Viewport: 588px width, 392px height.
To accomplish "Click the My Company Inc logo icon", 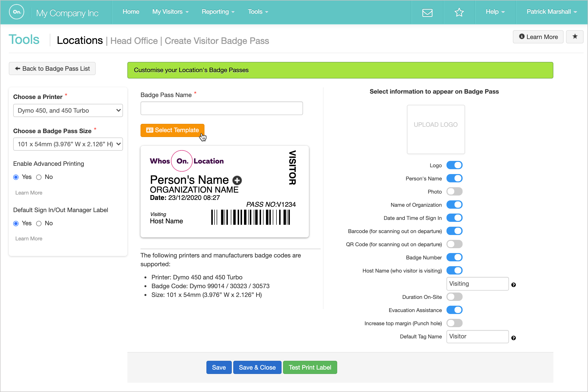I will (x=17, y=12).
